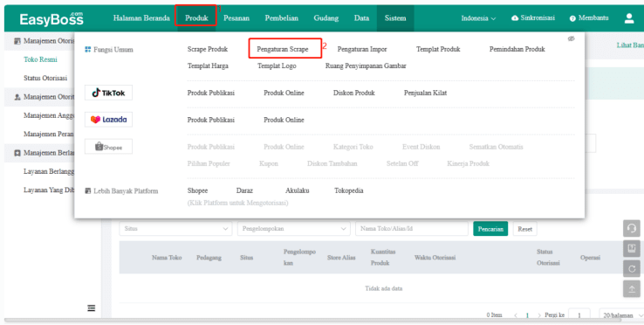Open the user profile icon

[x=629, y=18]
